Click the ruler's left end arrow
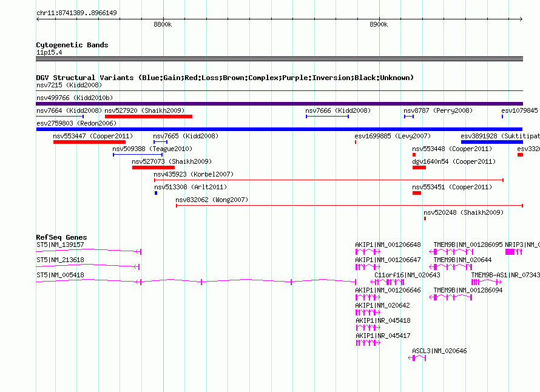This screenshot has width=540, height=392. pos(38,19)
